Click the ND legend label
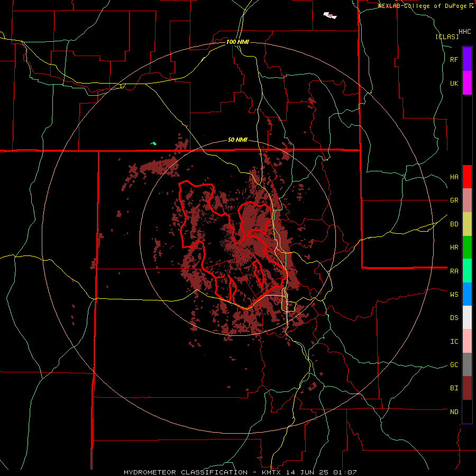The image size is (476, 476). click(x=454, y=412)
